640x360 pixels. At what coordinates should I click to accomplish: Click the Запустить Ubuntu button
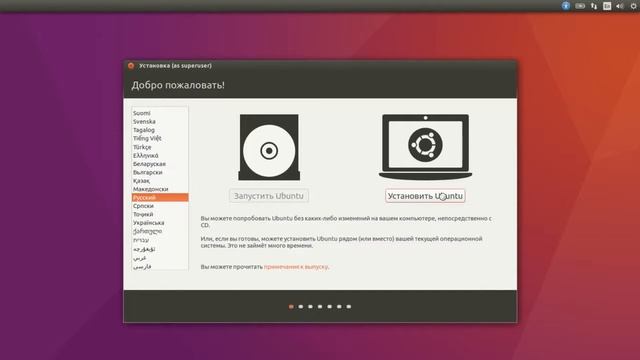click(269, 196)
